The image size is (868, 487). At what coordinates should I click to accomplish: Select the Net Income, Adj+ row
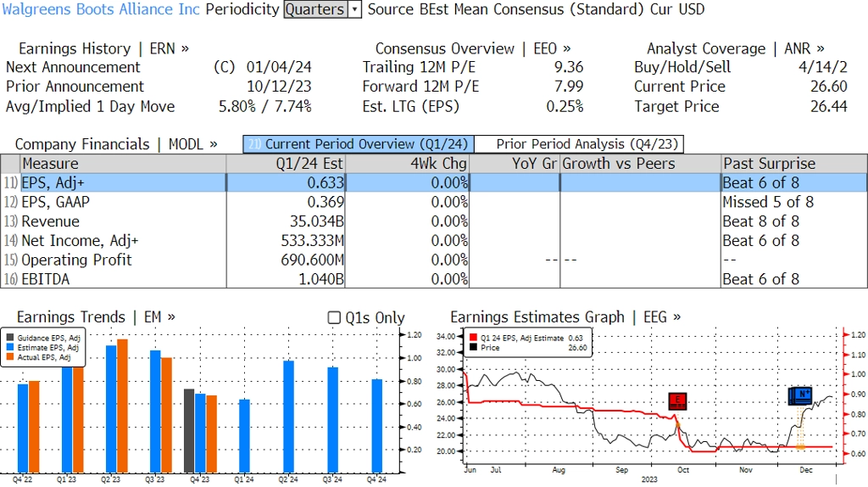tap(434, 241)
